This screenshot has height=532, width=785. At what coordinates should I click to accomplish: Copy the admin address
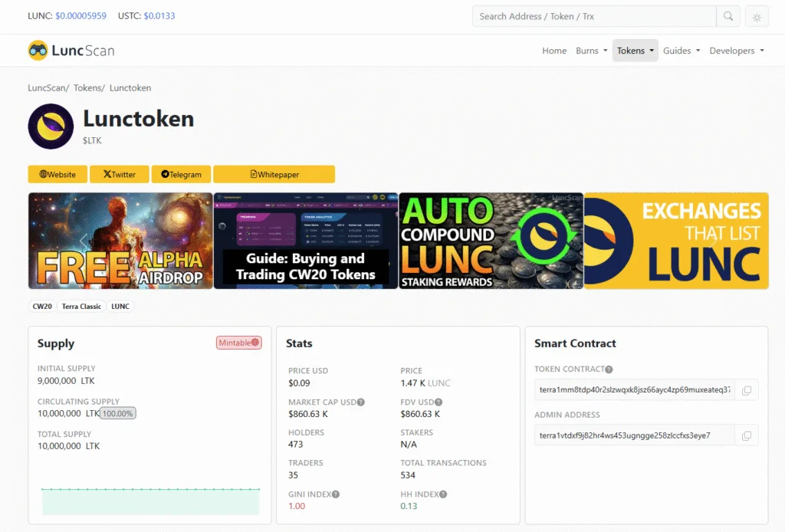pos(746,435)
